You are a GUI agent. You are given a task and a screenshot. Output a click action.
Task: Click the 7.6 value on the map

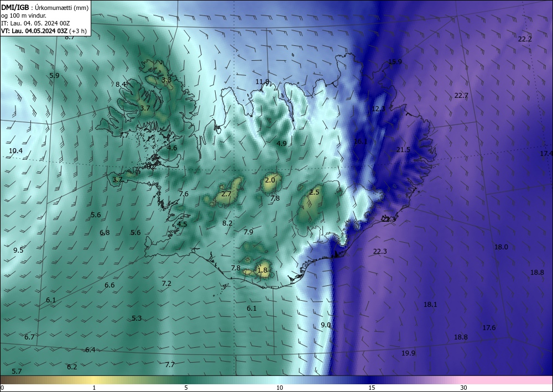[184, 194]
